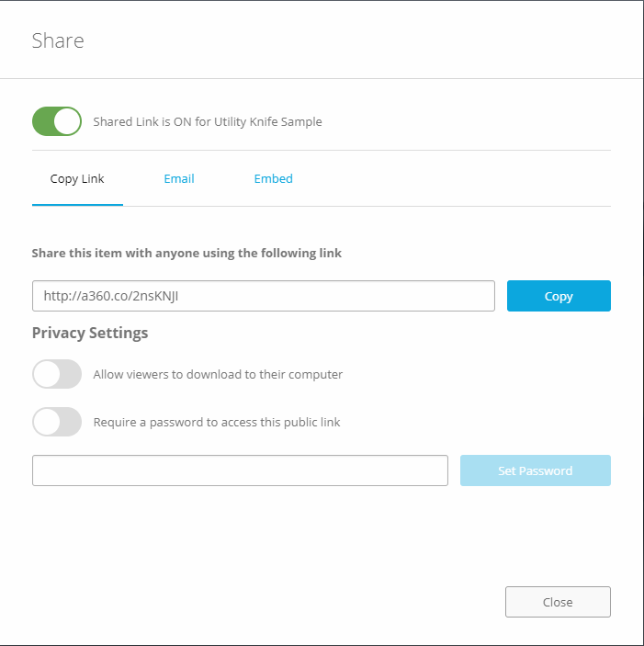Select the Embed tab

click(273, 178)
